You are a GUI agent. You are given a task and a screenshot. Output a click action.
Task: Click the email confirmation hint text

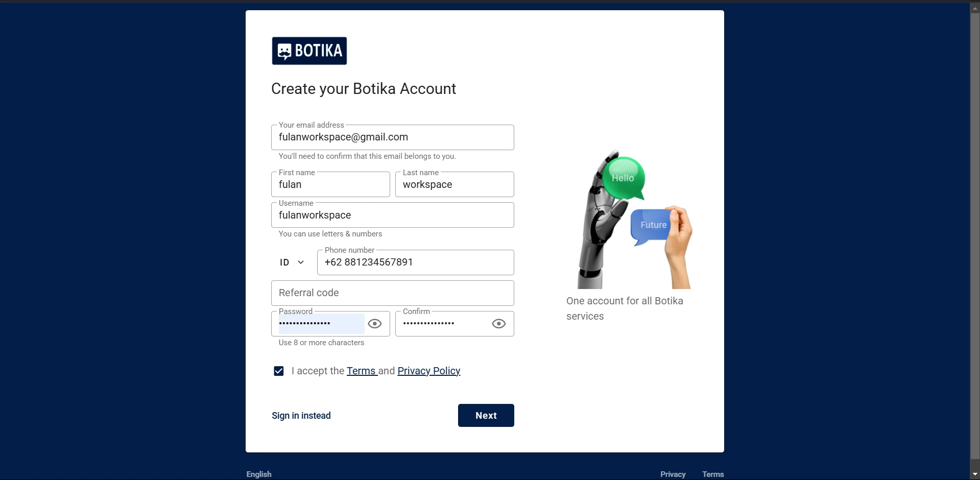(367, 156)
